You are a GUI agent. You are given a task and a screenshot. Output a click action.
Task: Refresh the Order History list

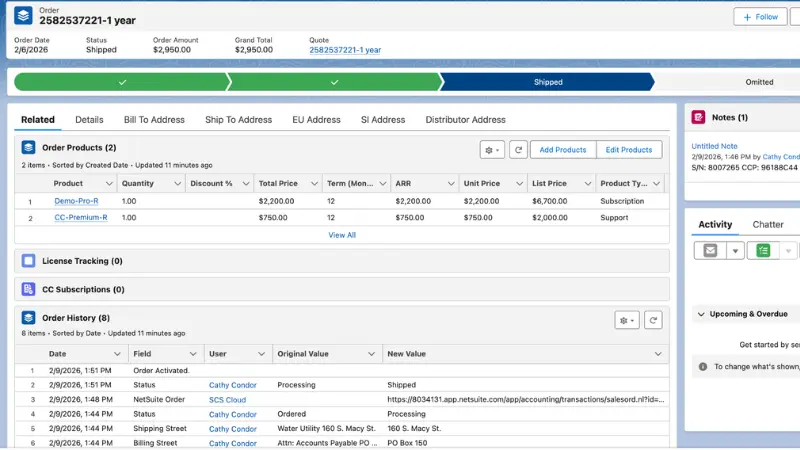tap(653, 320)
